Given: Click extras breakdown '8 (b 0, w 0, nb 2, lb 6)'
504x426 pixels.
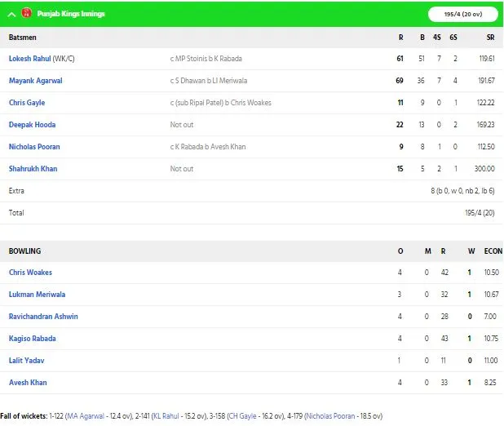Looking at the screenshot, I should (x=462, y=191).
